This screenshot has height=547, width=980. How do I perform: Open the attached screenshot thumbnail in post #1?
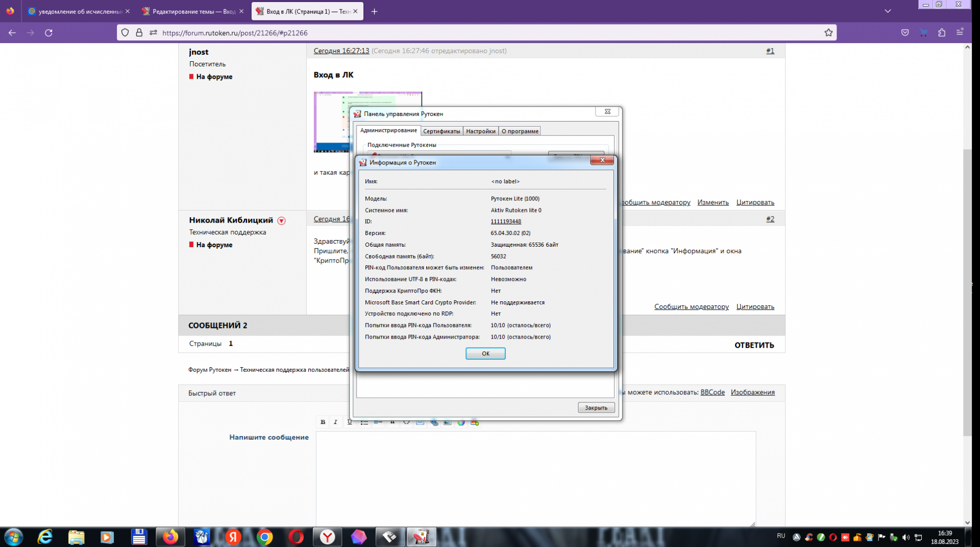pos(332,122)
